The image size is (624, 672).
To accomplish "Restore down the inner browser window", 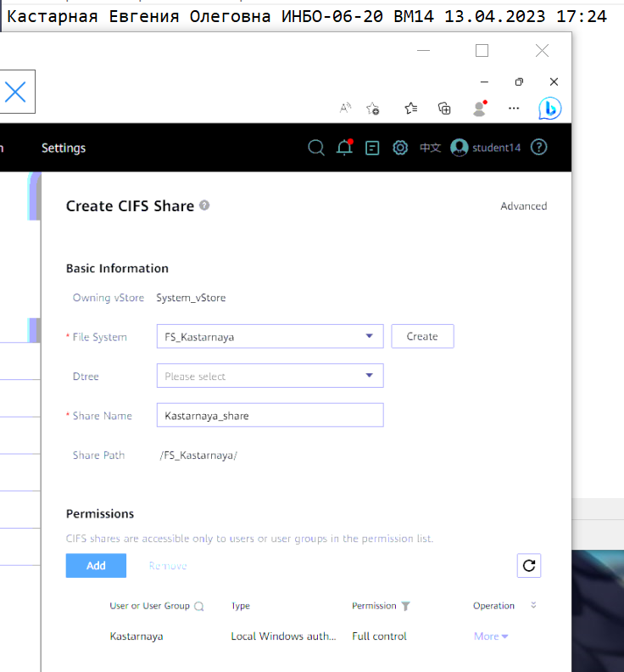I will click(x=519, y=81).
